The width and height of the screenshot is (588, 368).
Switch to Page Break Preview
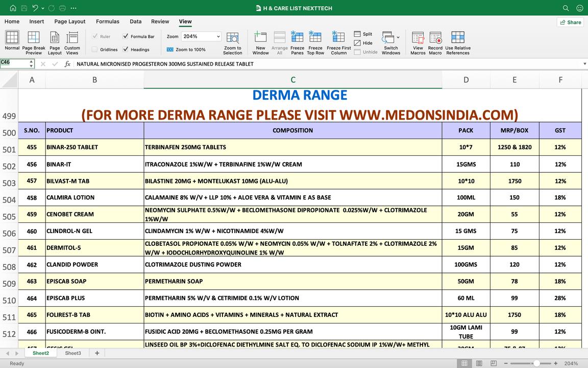point(34,43)
